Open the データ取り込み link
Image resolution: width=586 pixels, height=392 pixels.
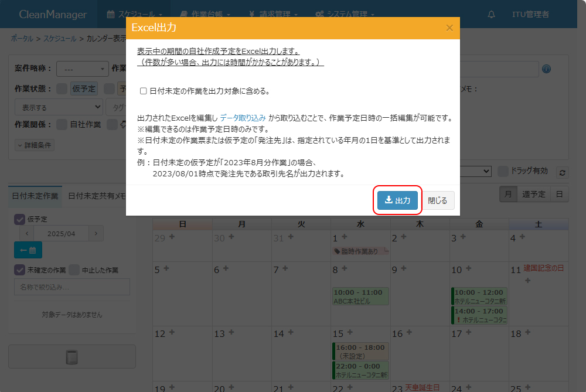point(243,118)
